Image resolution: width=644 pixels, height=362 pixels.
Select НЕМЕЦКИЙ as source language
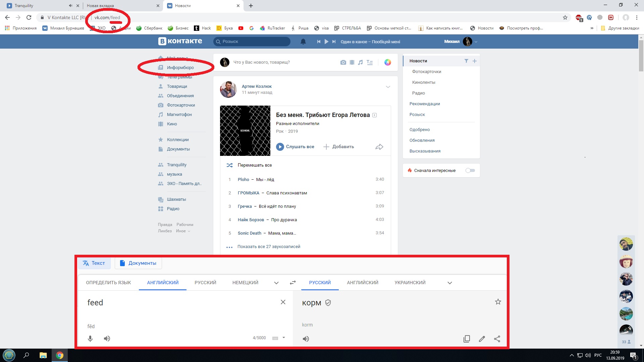coord(245,283)
